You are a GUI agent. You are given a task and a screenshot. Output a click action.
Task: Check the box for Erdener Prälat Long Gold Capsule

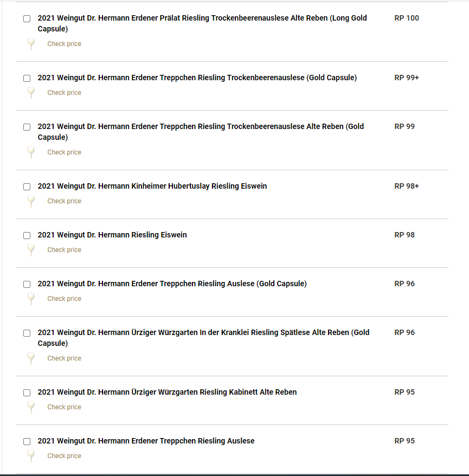(27, 18)
